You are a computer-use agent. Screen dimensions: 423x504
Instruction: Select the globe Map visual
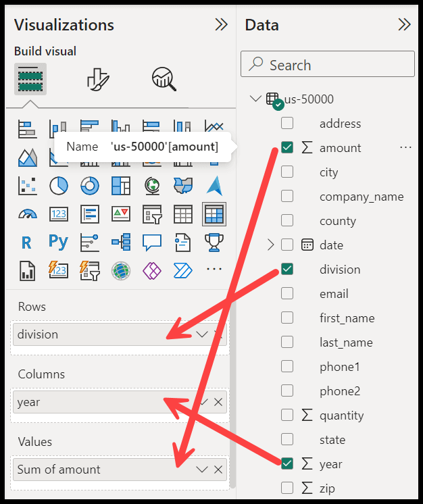click(x=152, y=186)
